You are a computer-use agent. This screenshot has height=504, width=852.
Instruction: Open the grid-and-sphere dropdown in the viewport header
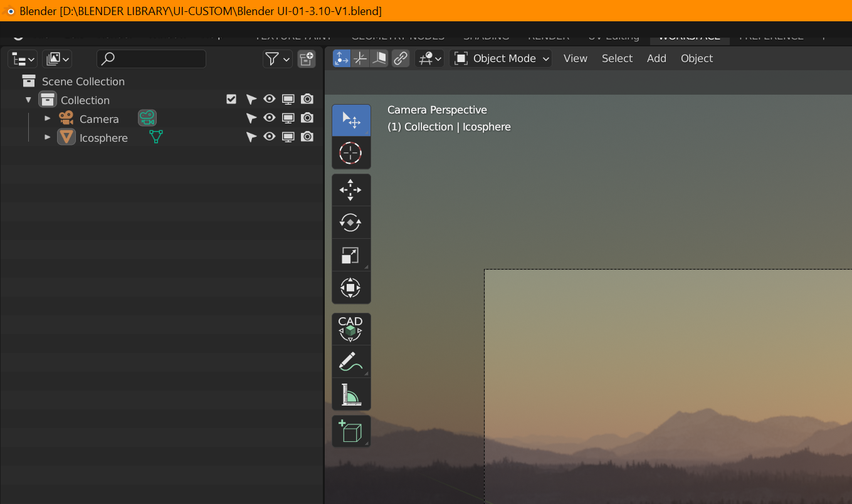tap(429, 58)
